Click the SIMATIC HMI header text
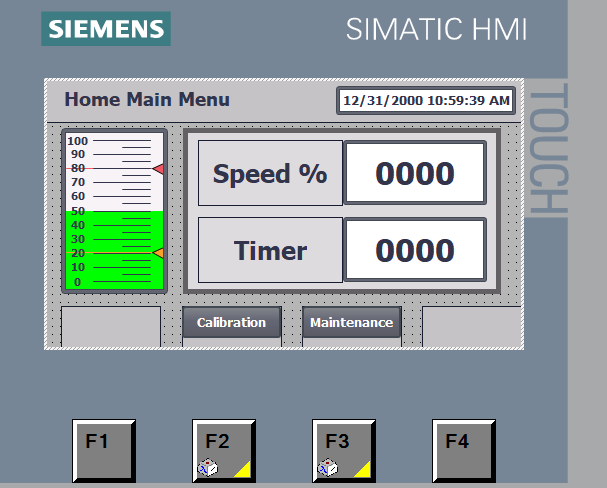 coord(436,30)
